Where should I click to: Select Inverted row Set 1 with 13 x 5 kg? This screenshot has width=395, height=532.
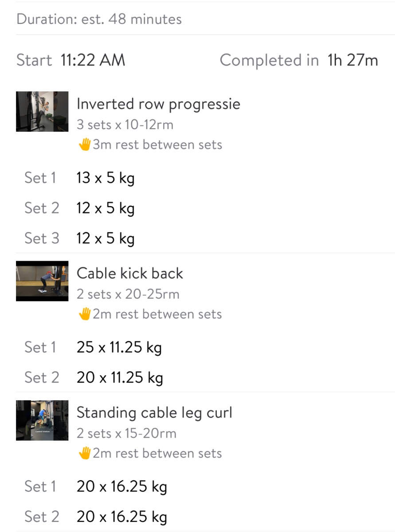[x=106, y=178]
